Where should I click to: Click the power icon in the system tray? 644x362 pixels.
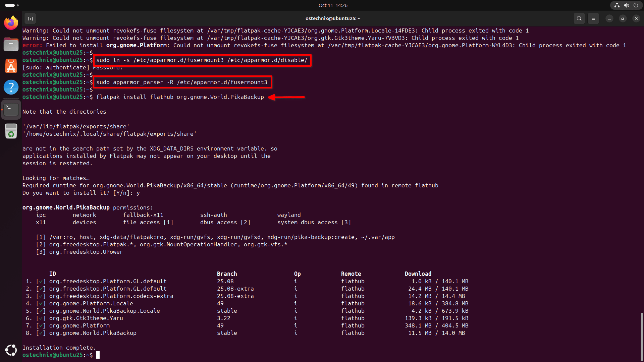click(636, 5)
